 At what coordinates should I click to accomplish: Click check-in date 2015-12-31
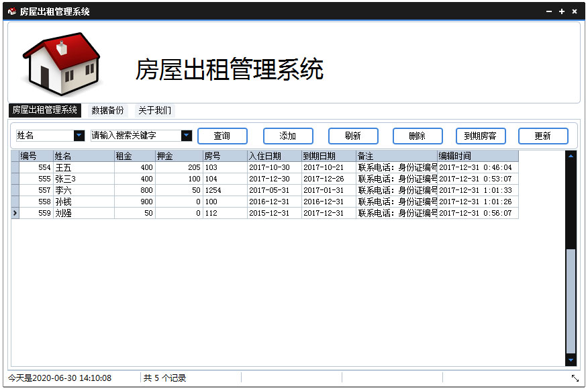click(x=275, y=213)
